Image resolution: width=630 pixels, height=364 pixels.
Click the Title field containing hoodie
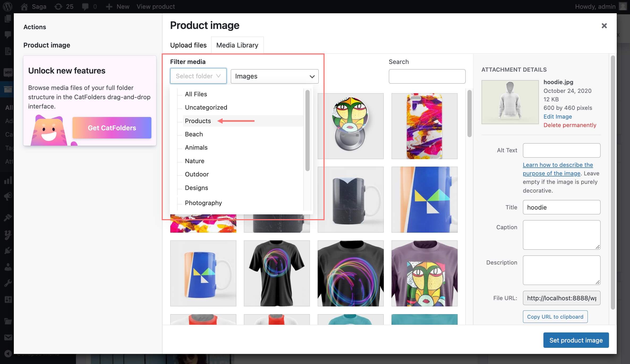tap(561, 207)
